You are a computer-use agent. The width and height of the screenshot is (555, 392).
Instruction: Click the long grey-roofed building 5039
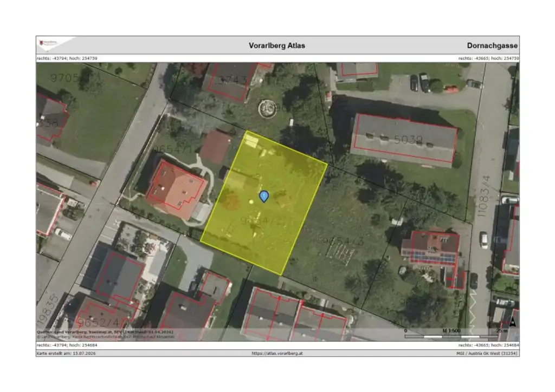403,140
